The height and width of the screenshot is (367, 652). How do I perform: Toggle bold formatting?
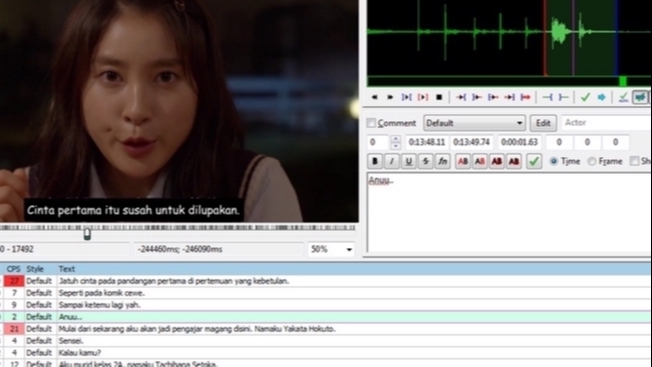click(x=375, y=161)
